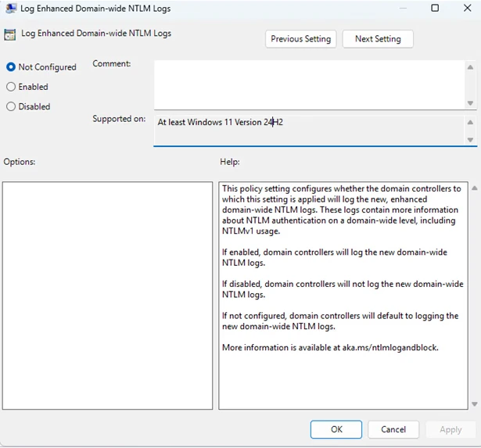
Task: Maximize the policy setting window
Action: click(435, 8)
